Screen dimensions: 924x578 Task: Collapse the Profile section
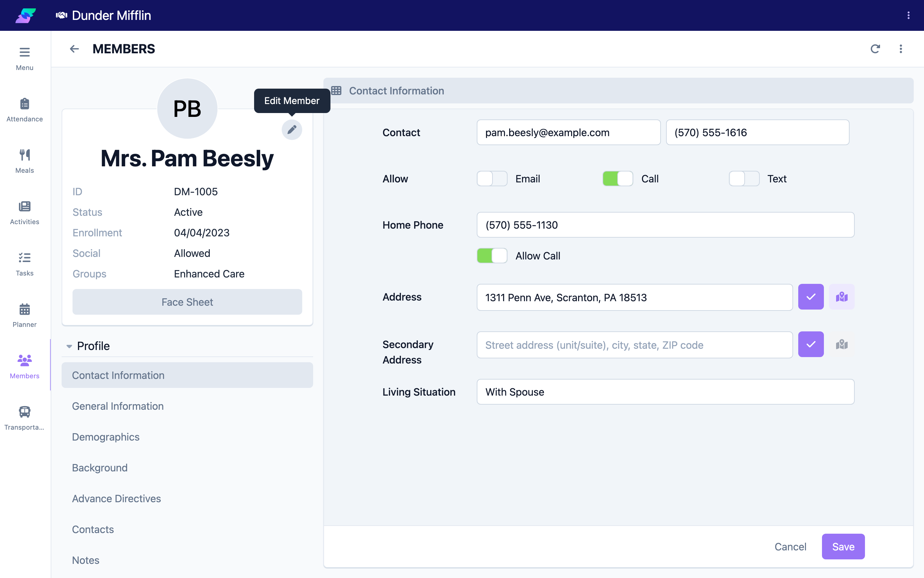(x=69, y=346)
